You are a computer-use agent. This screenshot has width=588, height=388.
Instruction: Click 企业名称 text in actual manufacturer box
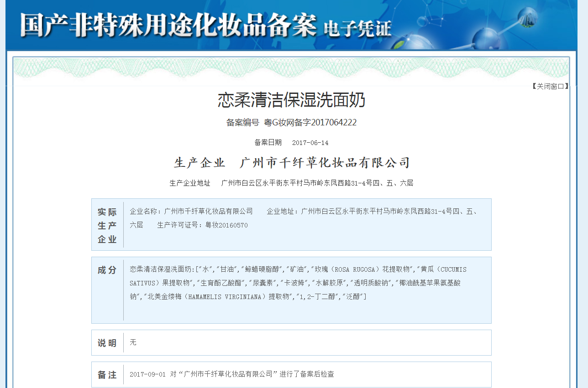pyautogui.click(x=191, y=211)
